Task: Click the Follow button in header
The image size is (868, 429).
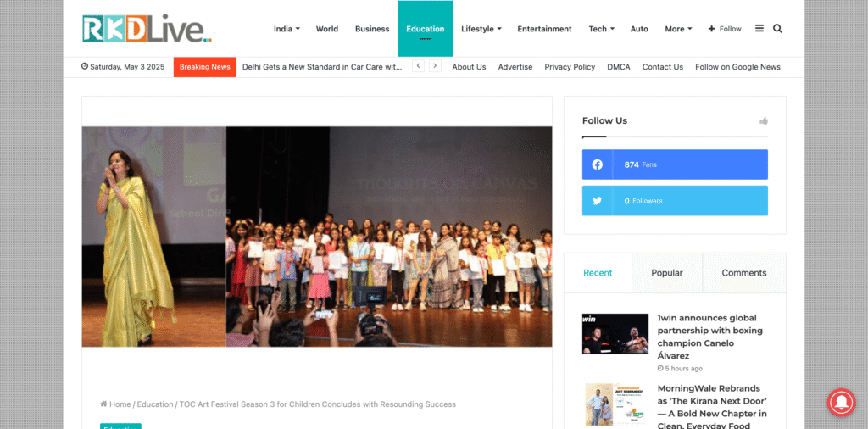Action: coord(725,29)
